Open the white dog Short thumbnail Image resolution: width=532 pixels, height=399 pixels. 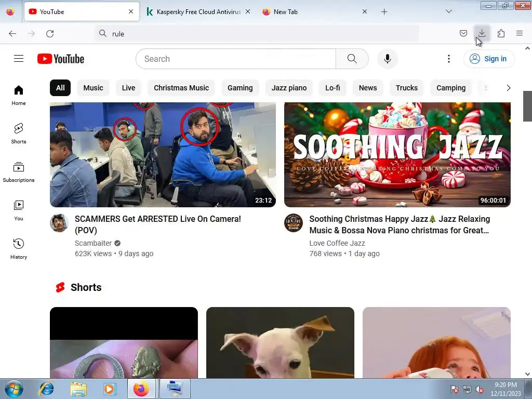pos(280,343)
